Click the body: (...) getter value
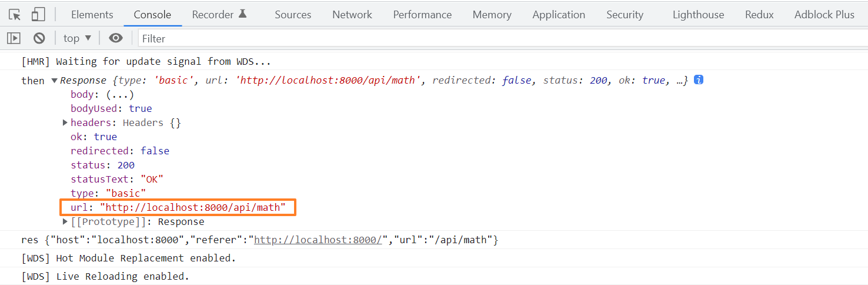Image resolution: width=868 pixels, height=285 pixels. 120,94
